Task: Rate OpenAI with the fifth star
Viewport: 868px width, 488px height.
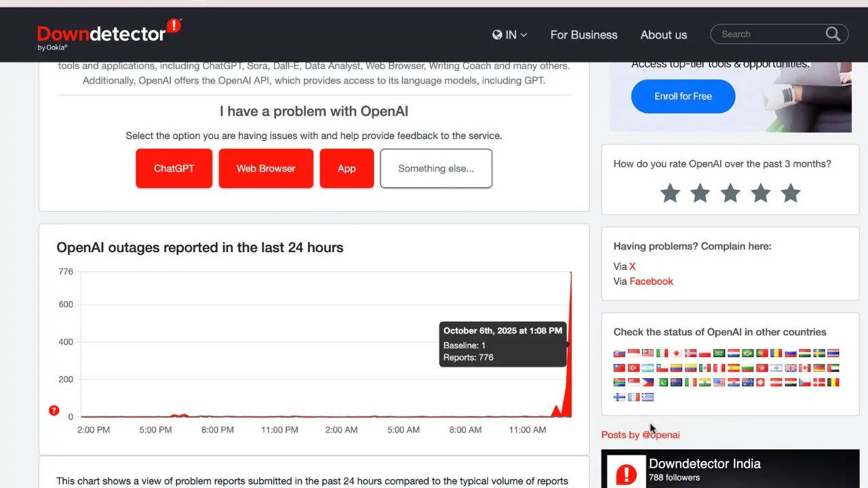Action: point(791,193)
